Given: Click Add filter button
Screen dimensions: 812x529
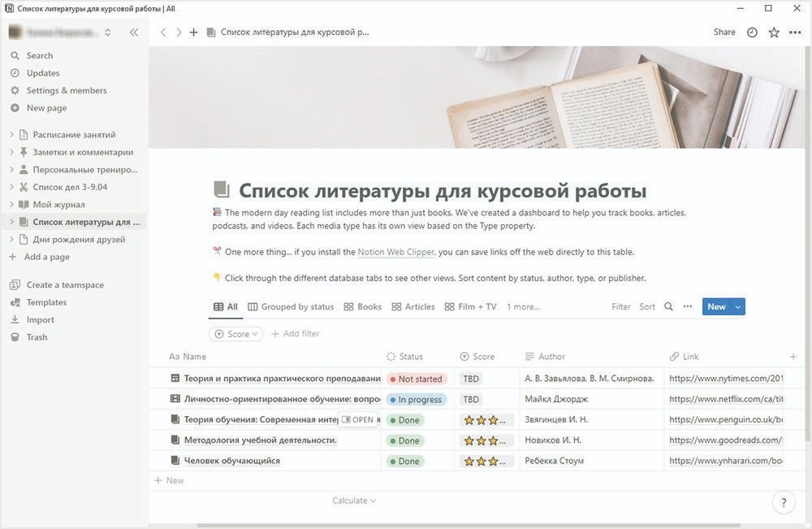Looking at the screenshot, I should pyautogui.click(x=295, y=334).
